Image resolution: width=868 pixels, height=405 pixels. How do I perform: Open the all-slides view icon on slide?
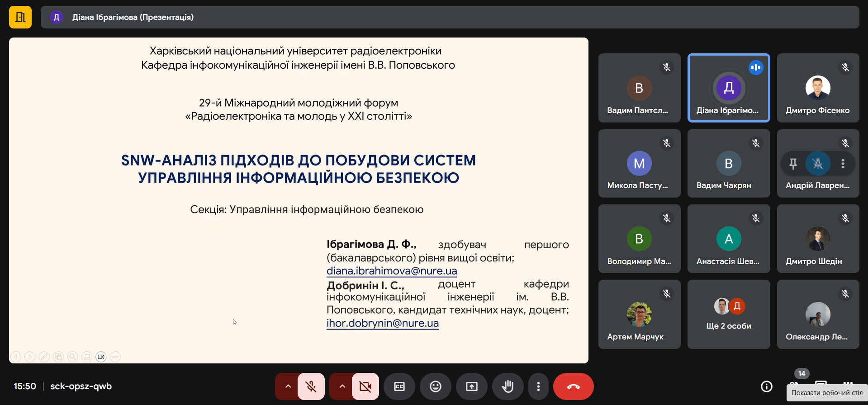[x=58, y=357]
